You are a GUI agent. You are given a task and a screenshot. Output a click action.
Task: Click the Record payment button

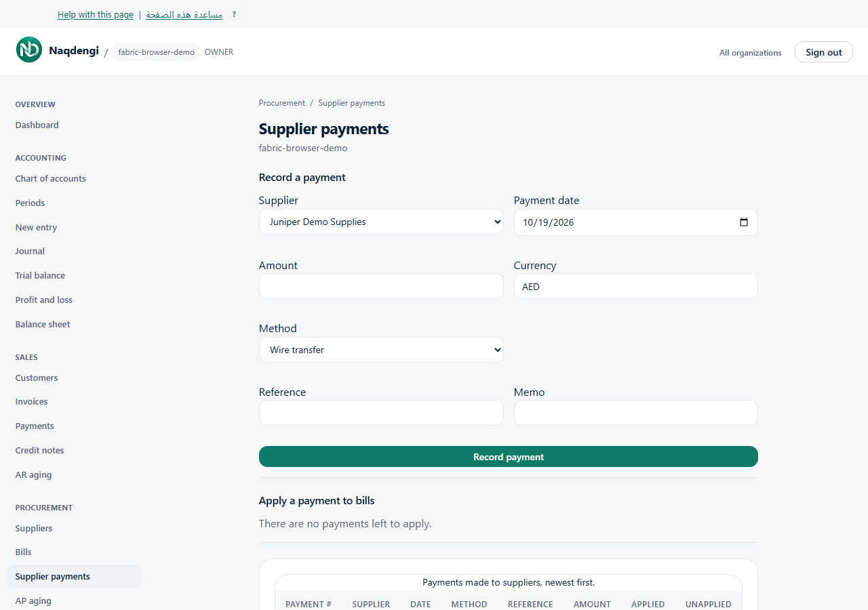[509, 457]
